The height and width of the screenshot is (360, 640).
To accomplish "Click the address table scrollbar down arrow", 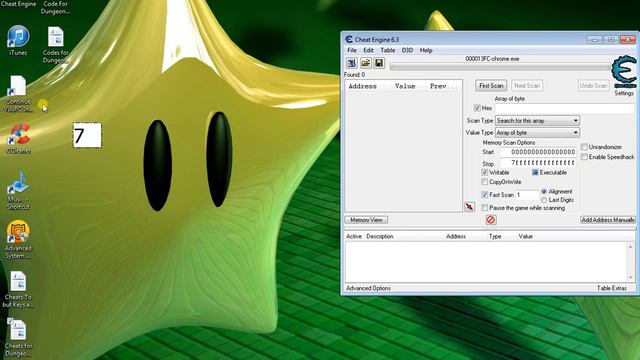I will click(x=631, y=278).
